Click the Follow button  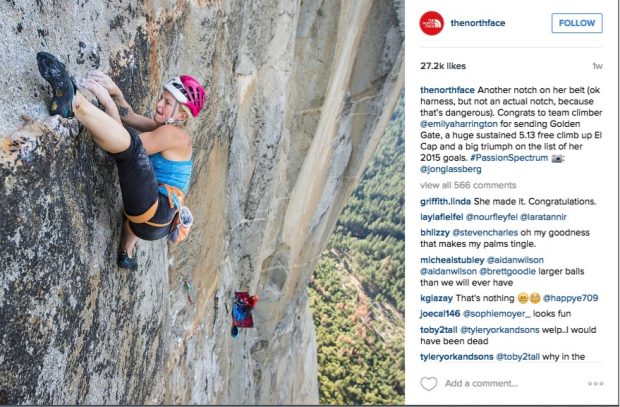coord(577,23)
